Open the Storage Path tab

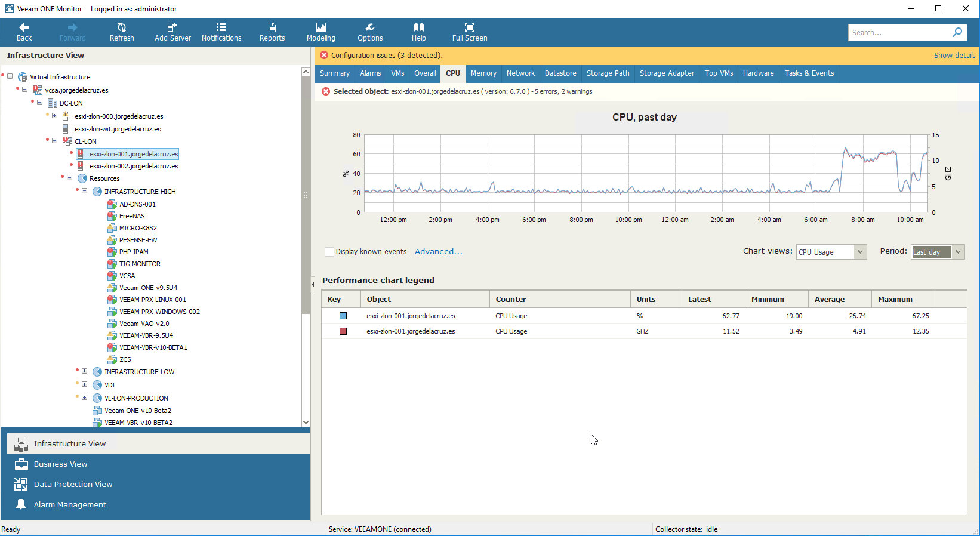point(608,73)
